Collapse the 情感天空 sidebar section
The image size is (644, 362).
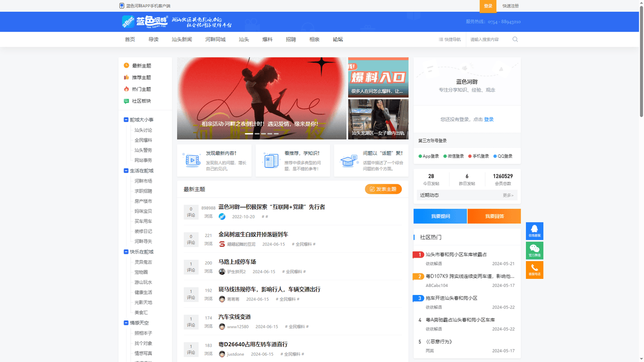[x=126, y=323]
